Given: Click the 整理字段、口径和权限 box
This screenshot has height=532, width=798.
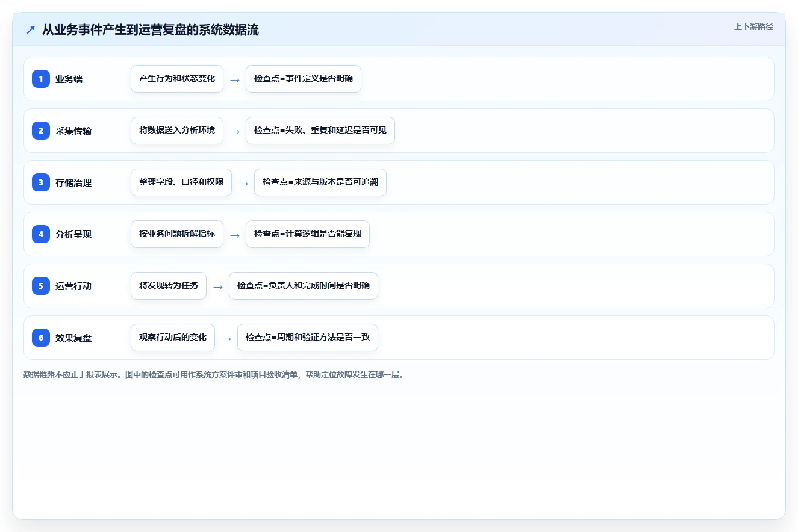Looking at the screenshot, I should 181,182.
